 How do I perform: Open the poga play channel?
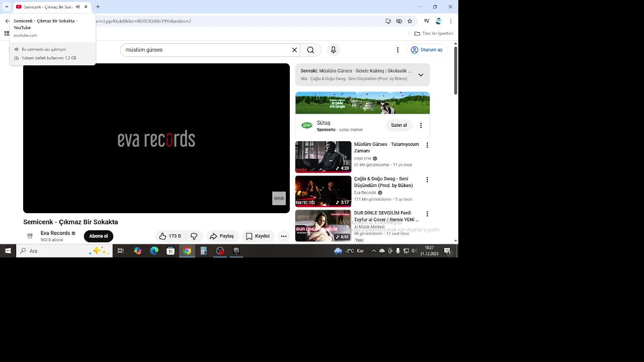[363, 158]
